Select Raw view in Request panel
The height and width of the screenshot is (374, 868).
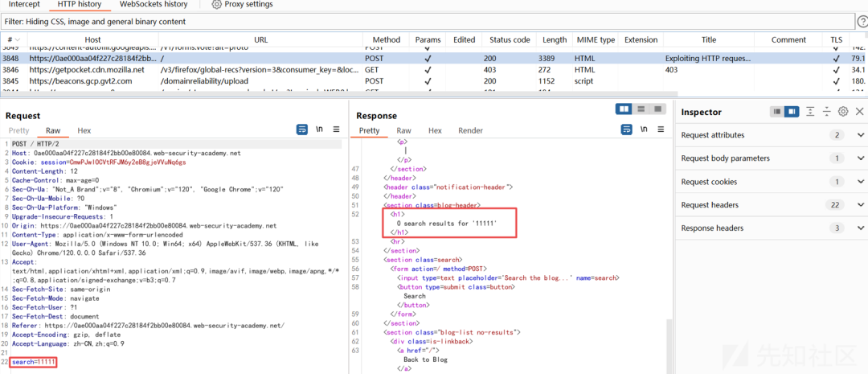53,131
